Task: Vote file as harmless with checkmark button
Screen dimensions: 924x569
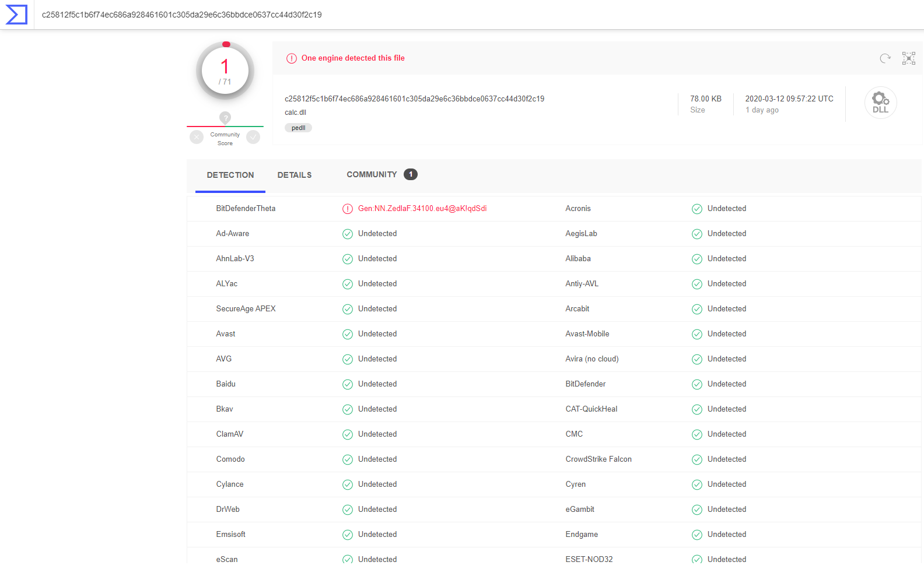Action: coord(253,137)
